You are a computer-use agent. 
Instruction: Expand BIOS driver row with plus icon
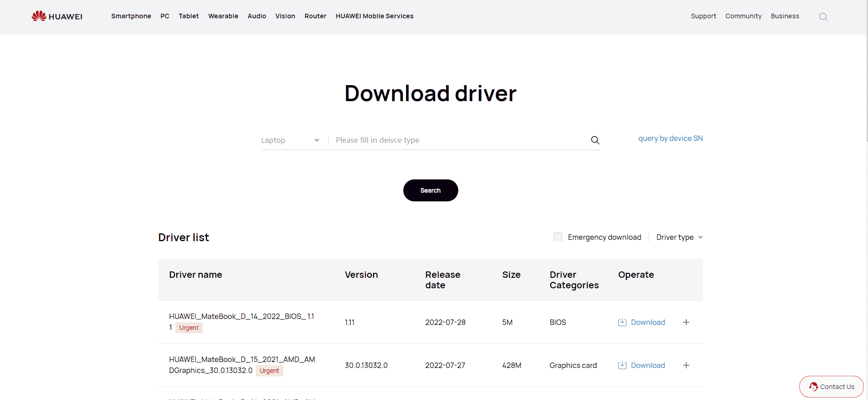(686, 322)
